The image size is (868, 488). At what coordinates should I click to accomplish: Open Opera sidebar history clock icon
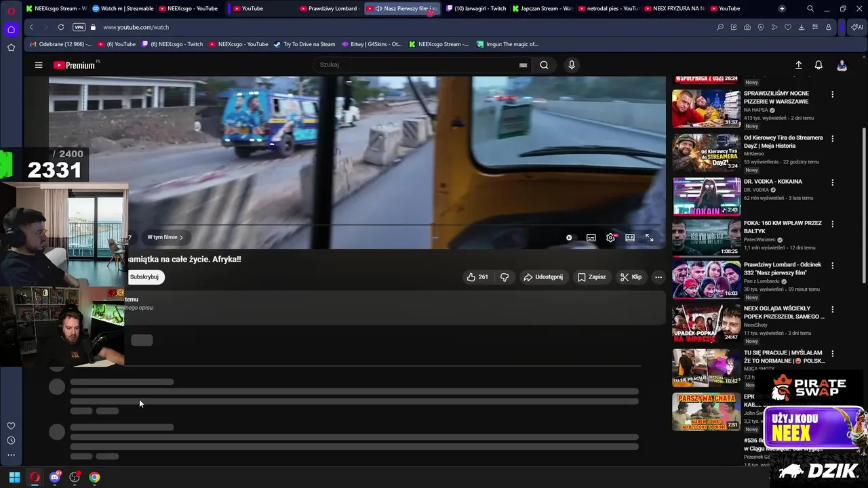(11, 441)
